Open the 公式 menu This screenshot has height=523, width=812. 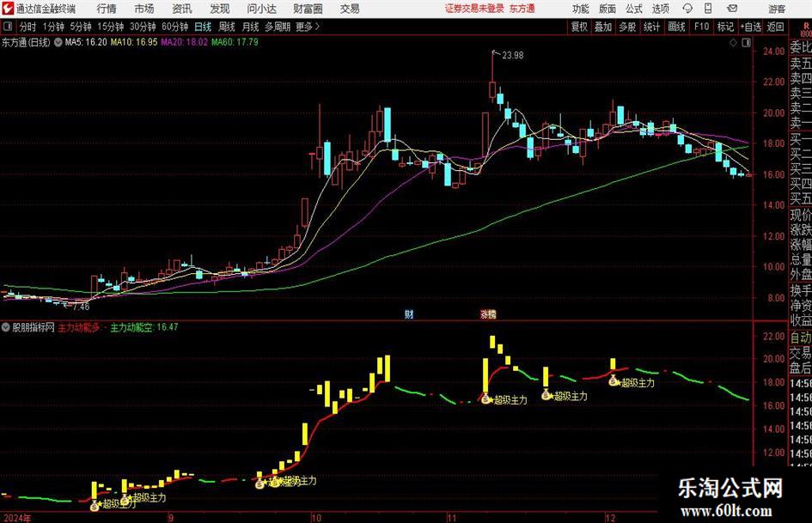[634, 9]
